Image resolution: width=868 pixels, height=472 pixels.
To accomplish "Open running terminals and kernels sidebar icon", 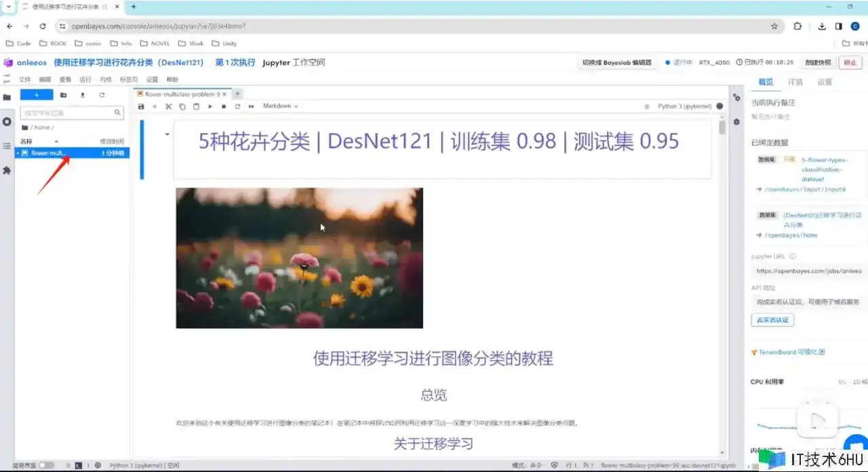I will coord(7,121).
